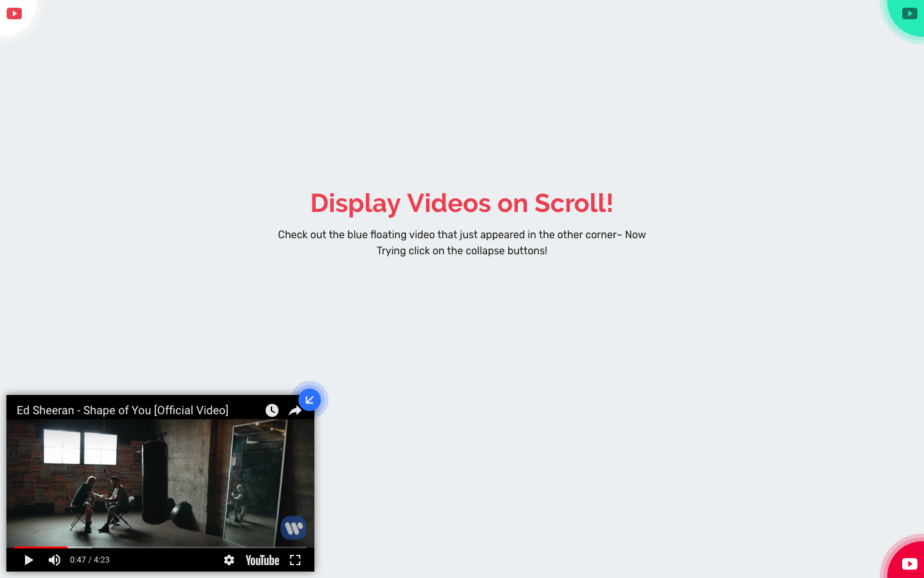Viewport: 924px width, 578px height.
Task: Click the 0:47 / 4:23 time display
Action: (90, 560)
